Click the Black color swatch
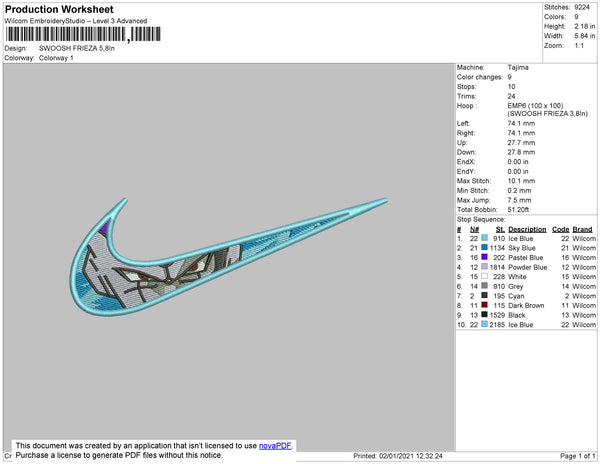 (x=484, y=314)
